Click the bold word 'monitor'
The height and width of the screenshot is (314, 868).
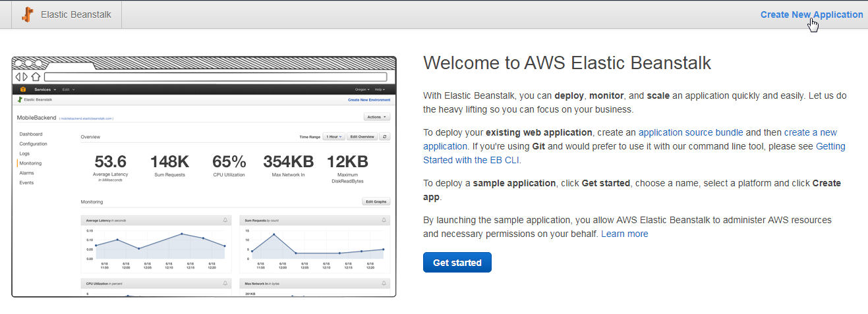click(607, 95)
